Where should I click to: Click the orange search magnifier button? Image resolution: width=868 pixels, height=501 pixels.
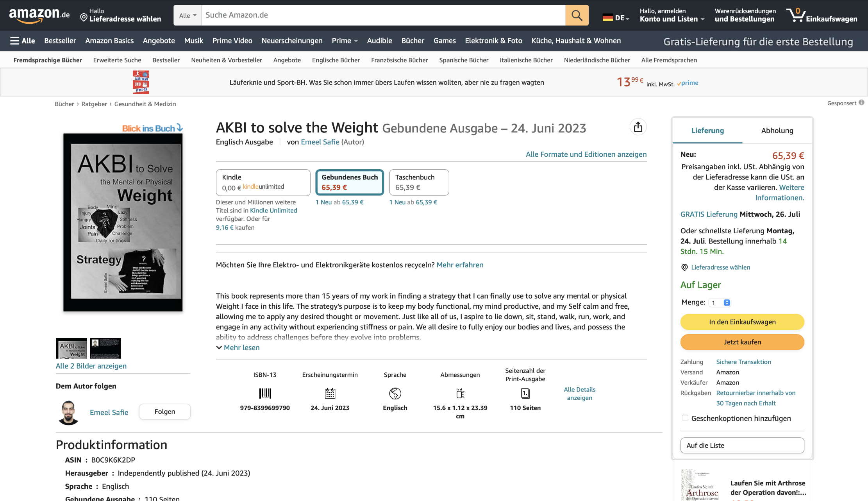point(577,15)
